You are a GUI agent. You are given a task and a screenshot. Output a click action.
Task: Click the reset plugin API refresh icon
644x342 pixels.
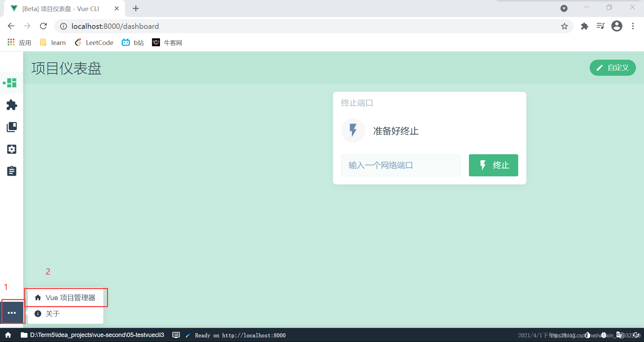[636, 335]
